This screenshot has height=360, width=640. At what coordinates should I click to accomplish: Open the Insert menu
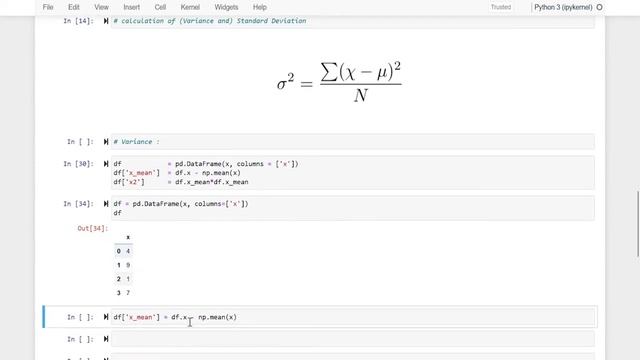(131, 7)
